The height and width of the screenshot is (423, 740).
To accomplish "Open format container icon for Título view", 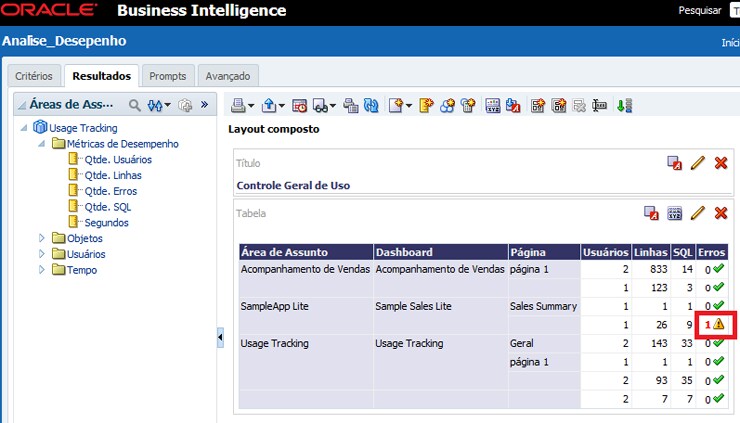I will tap(675, 163).
